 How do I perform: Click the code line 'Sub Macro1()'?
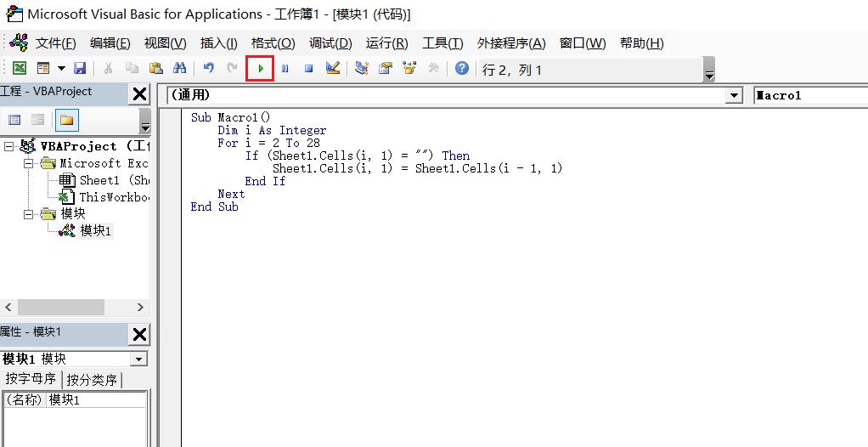pos(231,117)
